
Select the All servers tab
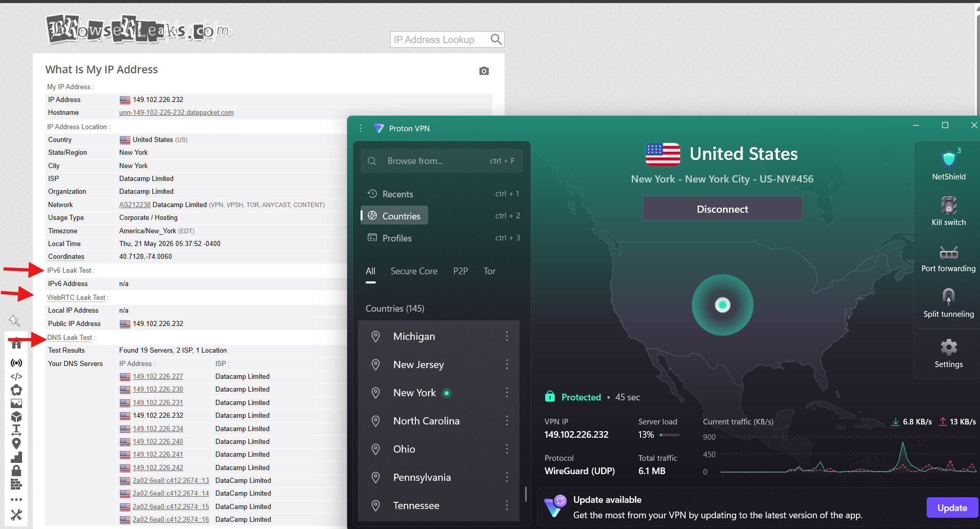[x=370, y=271]
